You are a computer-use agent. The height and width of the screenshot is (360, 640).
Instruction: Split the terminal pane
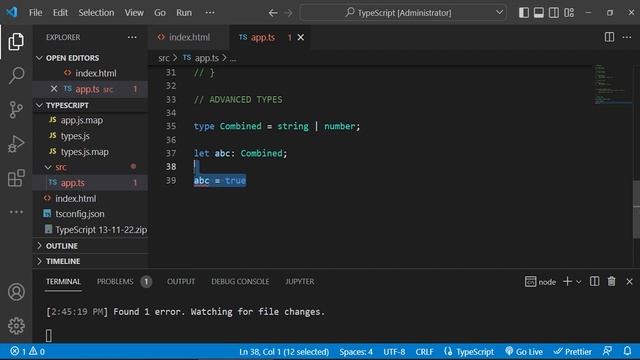click(594, 281)
